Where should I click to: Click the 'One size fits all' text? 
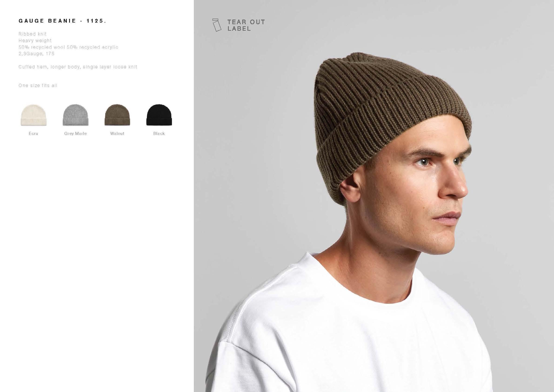pyautogui.click(x=38, y=85)
